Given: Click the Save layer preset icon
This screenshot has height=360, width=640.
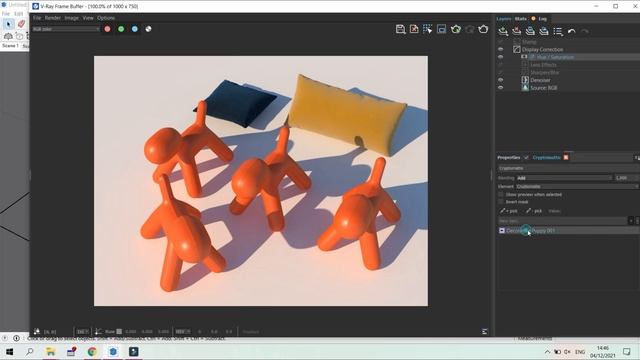Looking at the screenshot, I should [x=530, y=31].
